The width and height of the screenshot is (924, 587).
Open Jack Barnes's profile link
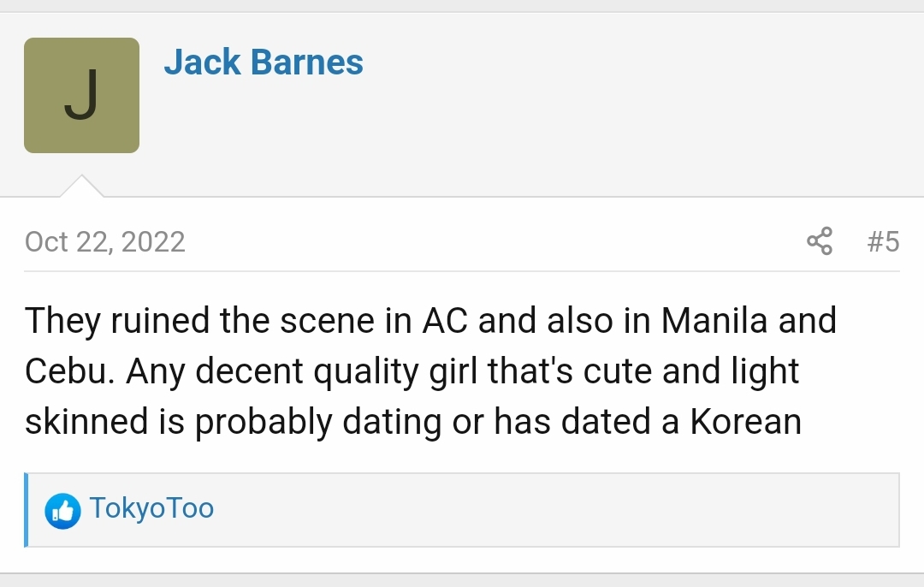tap(264, 62)
